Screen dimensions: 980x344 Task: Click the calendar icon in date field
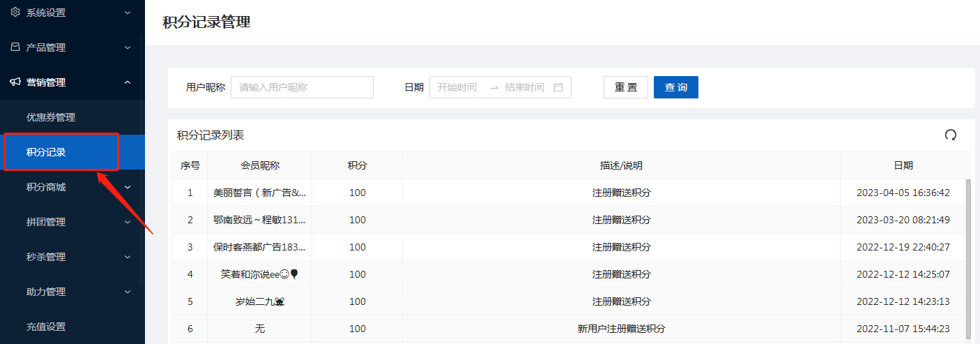(x=558, y=87)
